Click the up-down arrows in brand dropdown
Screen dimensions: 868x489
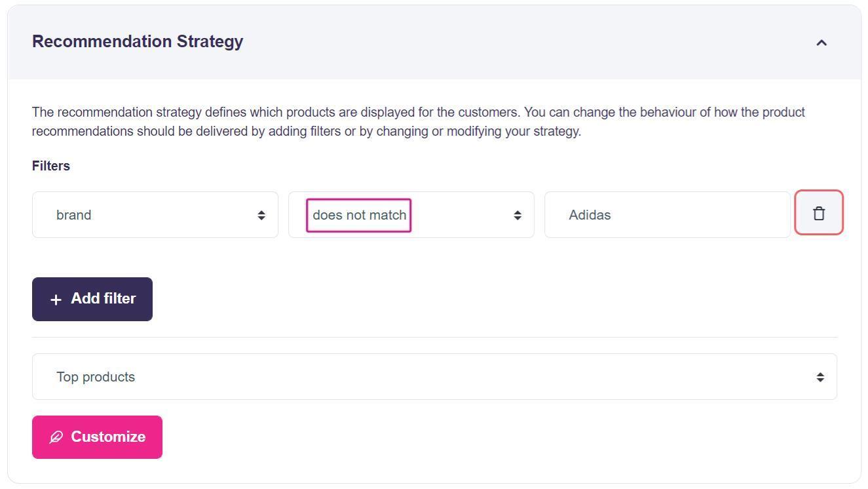[x=261, y=215]
